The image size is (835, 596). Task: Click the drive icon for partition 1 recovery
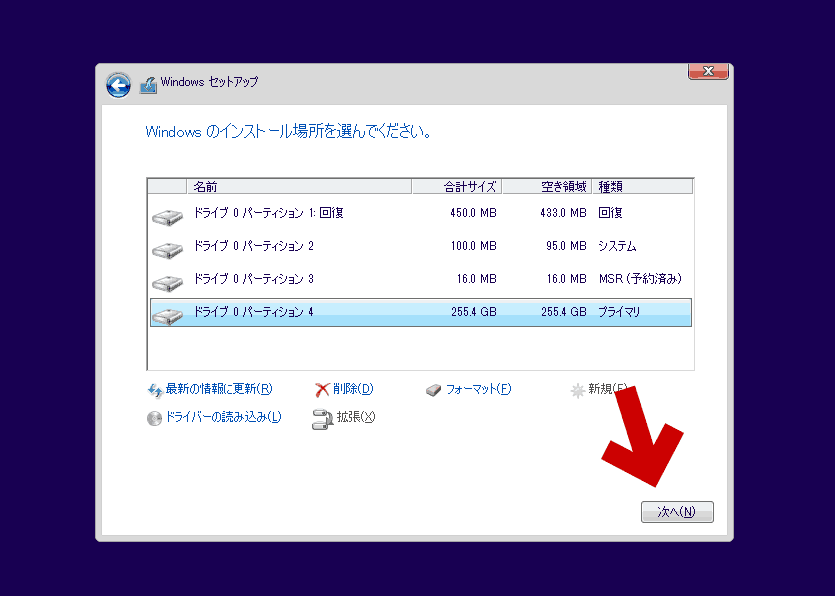pos(167,216)
